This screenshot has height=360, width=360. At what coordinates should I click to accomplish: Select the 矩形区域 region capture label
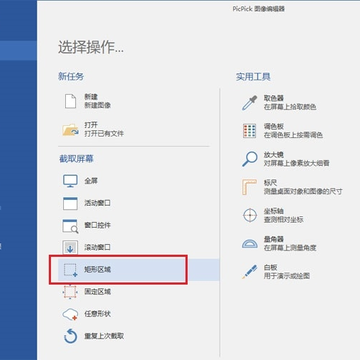pos(97,269)
